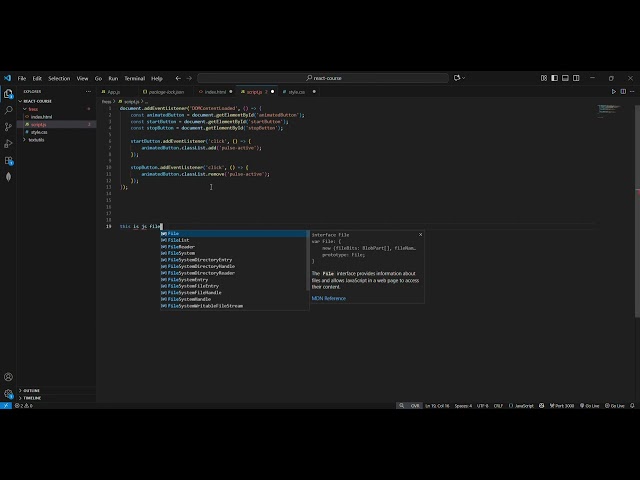Click the code minimap preview
Image resolution: width=640 pixels, height=480 pixels.
(611, 110)
